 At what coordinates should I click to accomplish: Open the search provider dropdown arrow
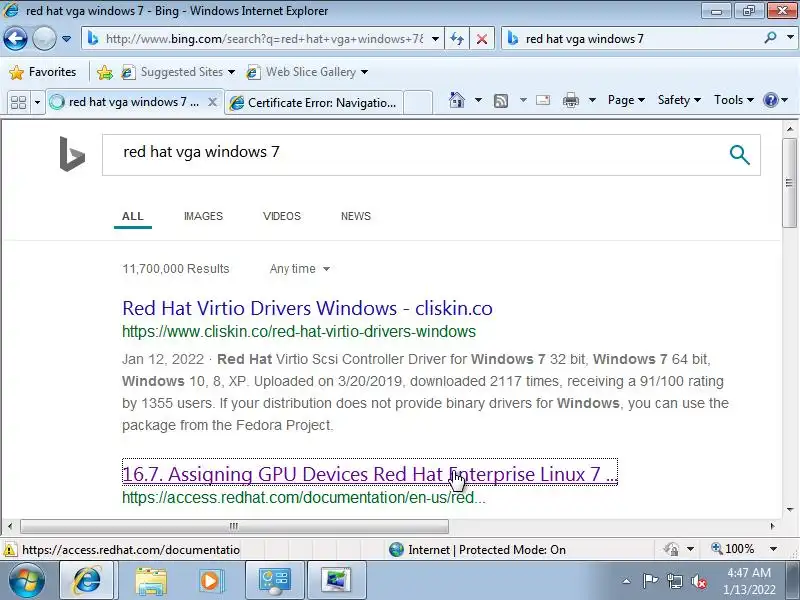[x=790, y=38]
